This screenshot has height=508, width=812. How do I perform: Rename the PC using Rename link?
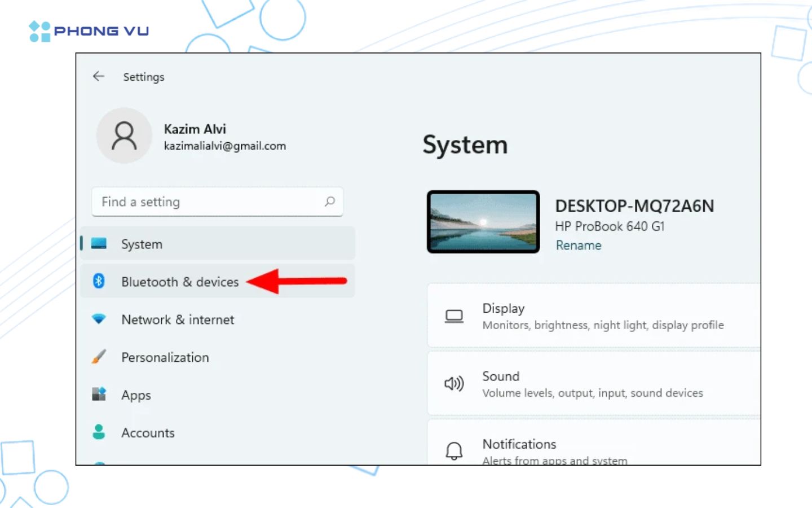point(579,246)
